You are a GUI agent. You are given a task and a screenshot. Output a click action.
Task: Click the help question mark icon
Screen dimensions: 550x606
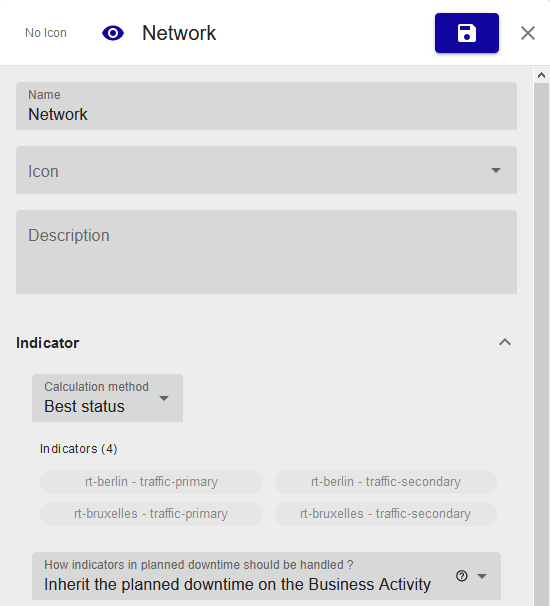click(x=461, y=576)
